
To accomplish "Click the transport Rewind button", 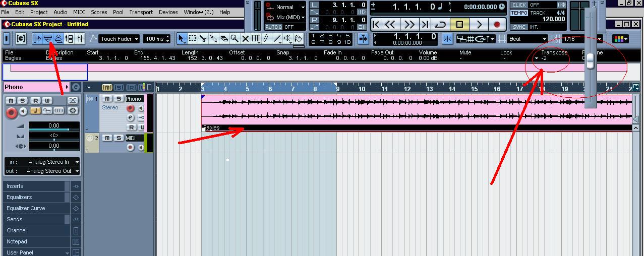I will click(x=390, y=24).
